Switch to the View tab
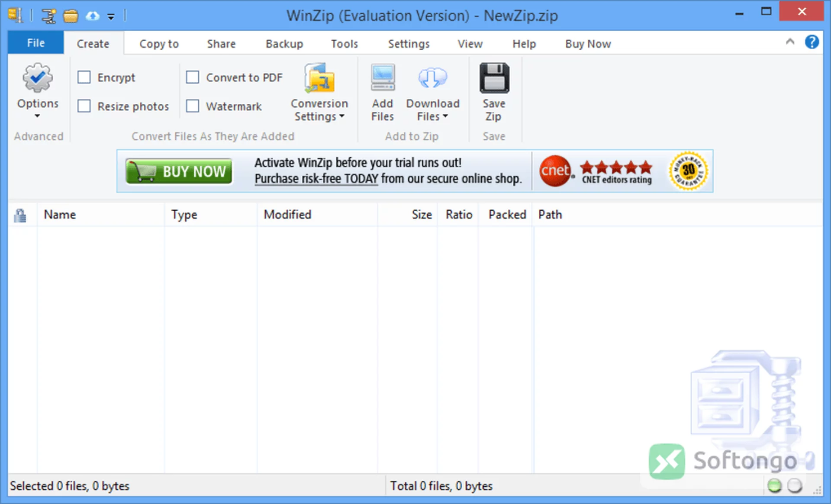Image resolution: width=831 pixels, height=504 pixels. tap(470, 44)
